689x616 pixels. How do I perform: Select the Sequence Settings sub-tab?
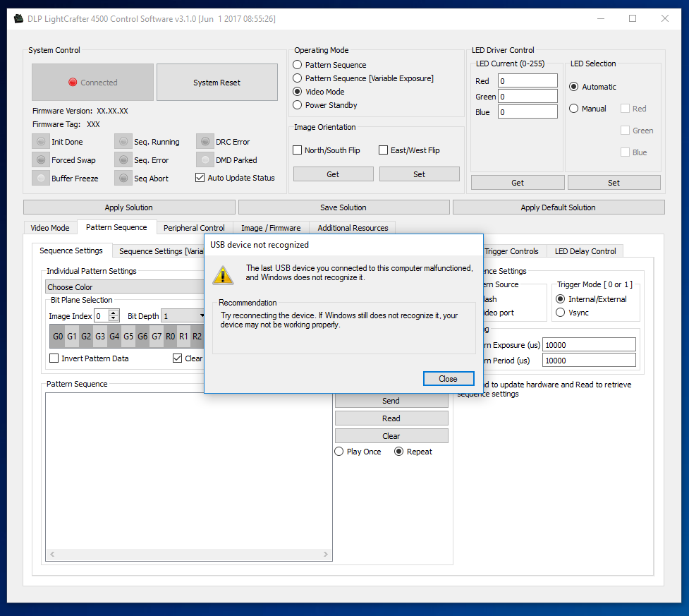point(71,250)
